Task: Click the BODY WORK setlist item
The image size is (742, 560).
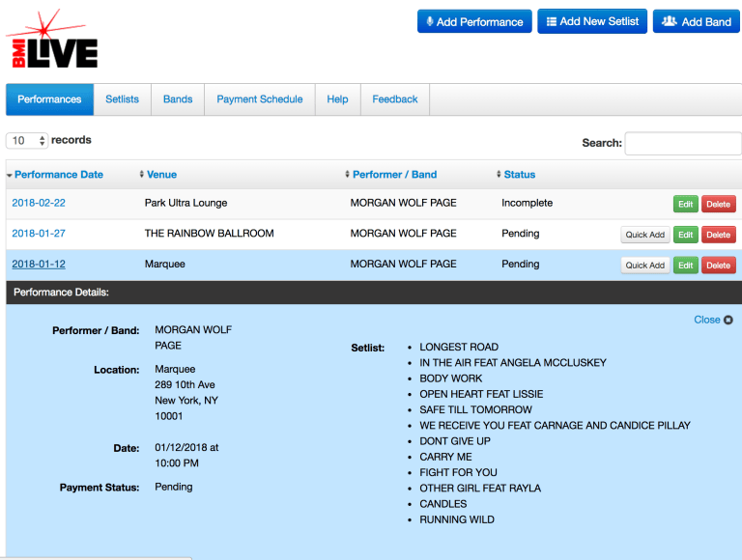Action: [451, 378]
